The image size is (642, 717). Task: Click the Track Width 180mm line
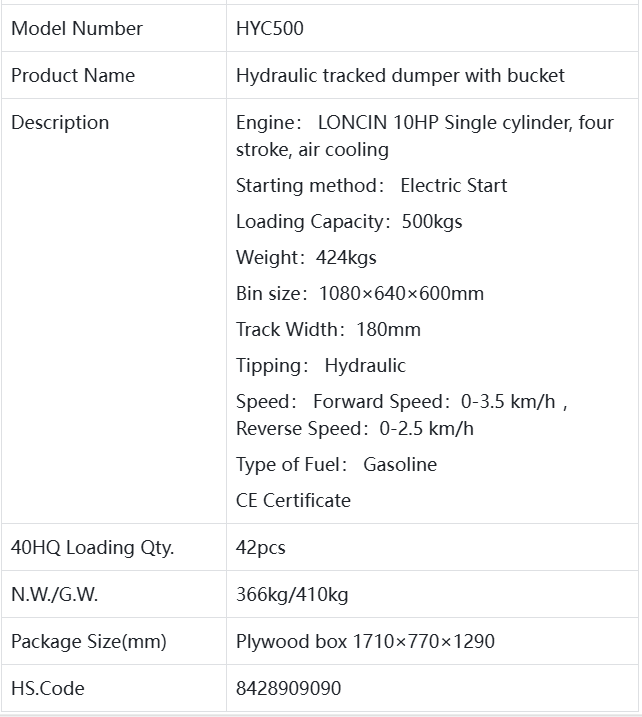(328, 329)
